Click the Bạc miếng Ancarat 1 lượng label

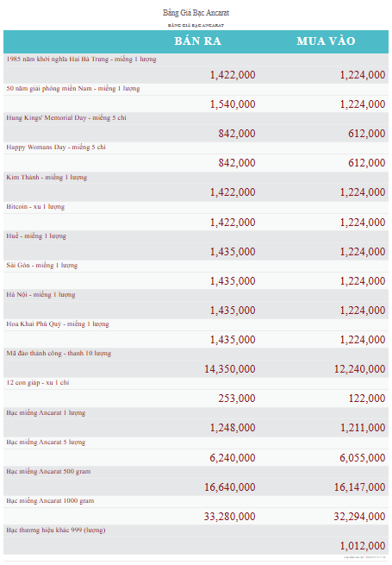click(46, 413)
